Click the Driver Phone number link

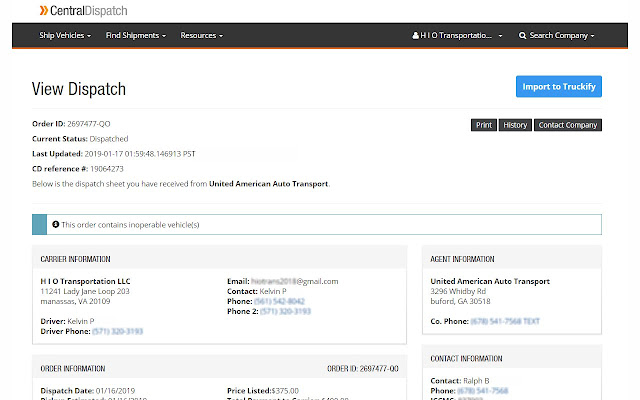118,331
